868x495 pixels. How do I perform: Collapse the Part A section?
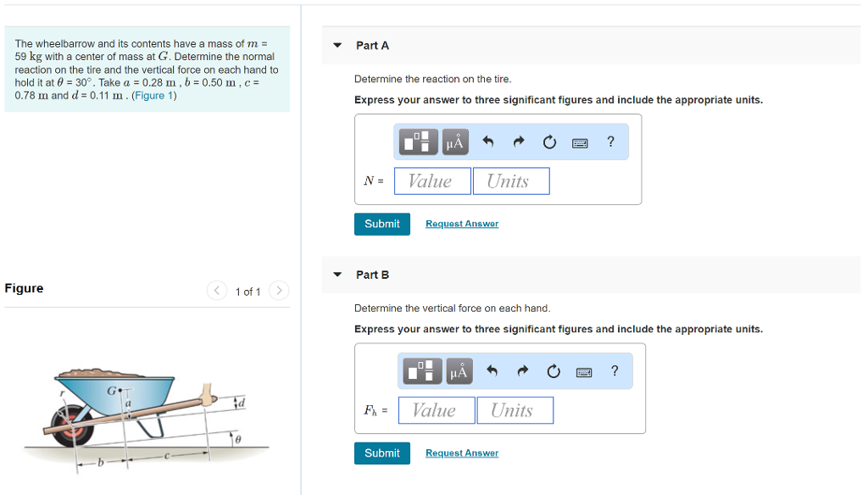pos(337,45)
